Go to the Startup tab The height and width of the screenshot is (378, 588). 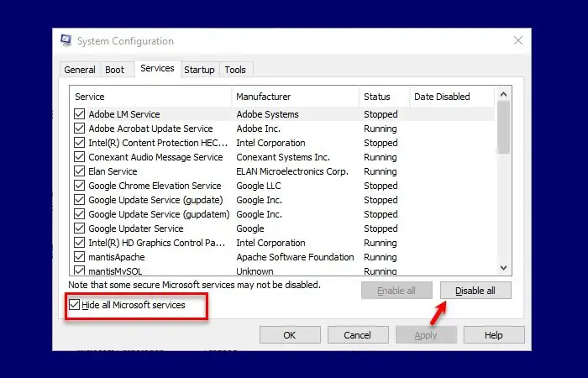[199, 70]
